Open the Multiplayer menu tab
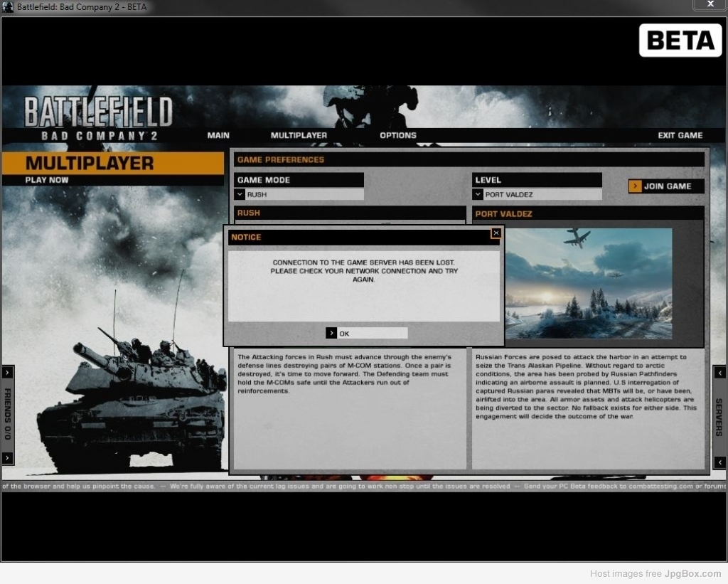Image resolution: width=728 pixels, height=584 pixels. (x=299, y=135)
